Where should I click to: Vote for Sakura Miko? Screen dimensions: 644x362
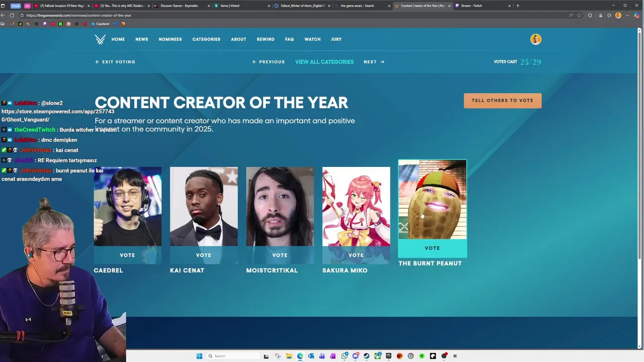(x=356, y=255)
